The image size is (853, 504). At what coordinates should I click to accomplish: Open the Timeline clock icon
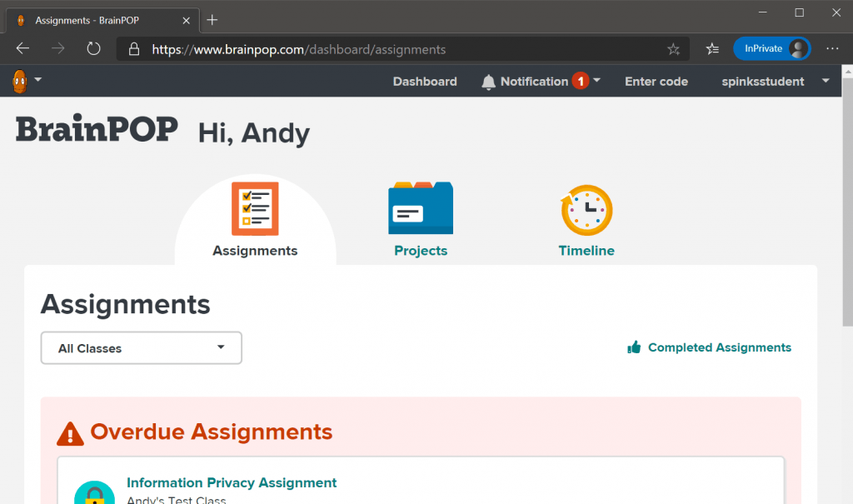tap(586, 210)
